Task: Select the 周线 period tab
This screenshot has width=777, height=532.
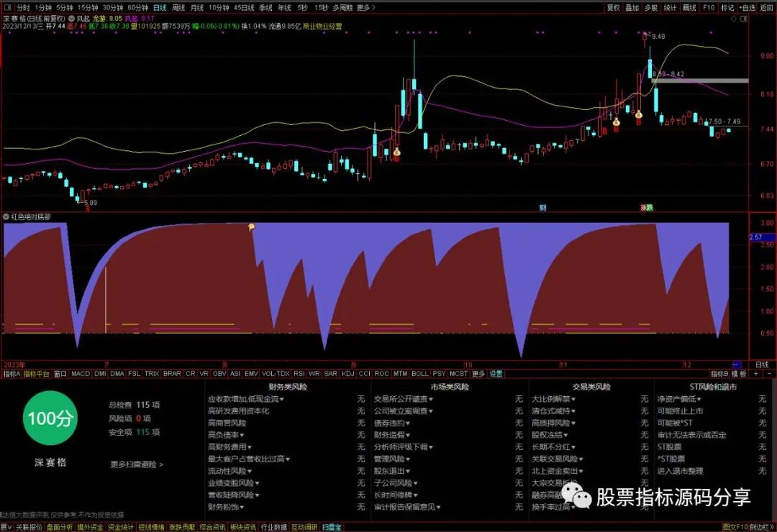Action: click(x=178, y=7)
